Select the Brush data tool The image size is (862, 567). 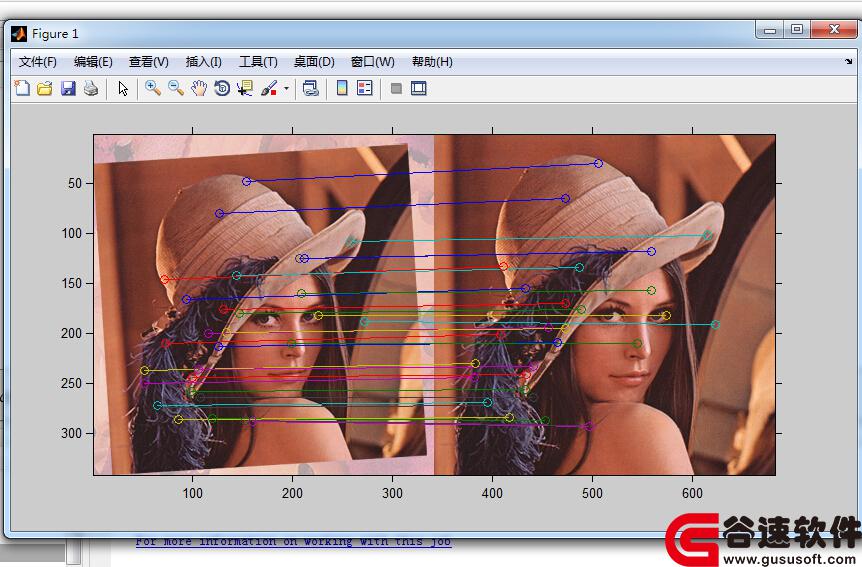[269, 88]
